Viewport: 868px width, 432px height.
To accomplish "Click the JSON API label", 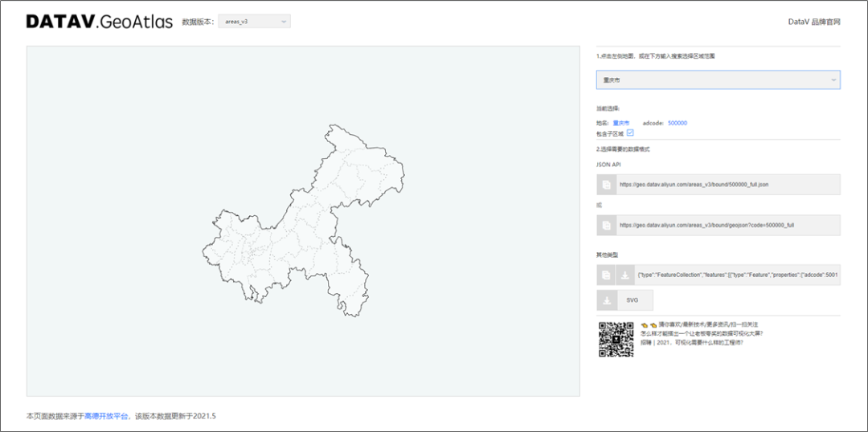I will (x=608, y=165).
